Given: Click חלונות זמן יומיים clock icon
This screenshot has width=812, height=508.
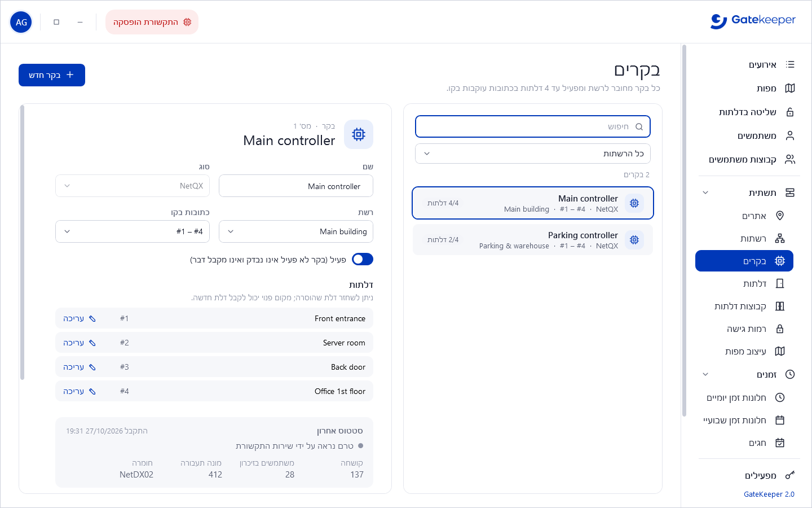Looking at the screenshot, I should click(x=780, y=397).
